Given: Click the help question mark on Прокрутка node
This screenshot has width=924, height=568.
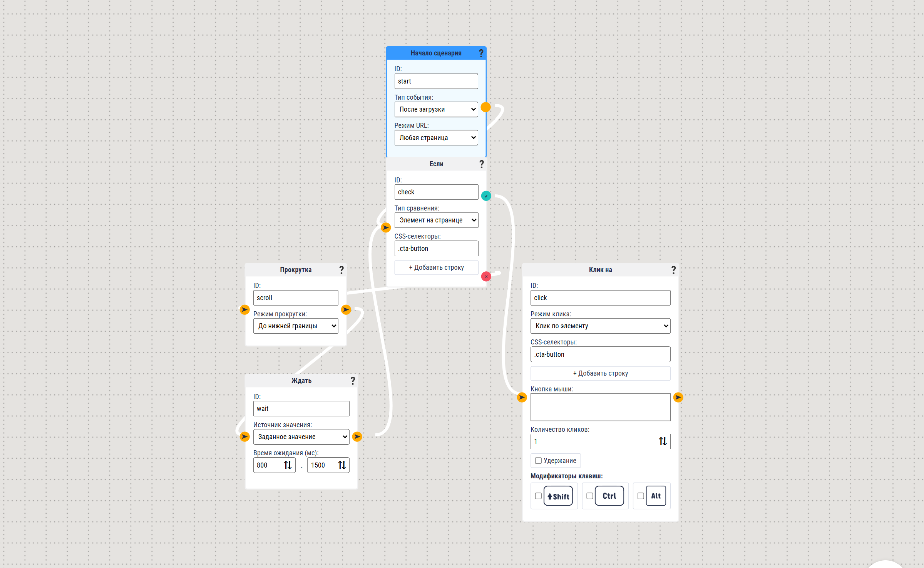Looking at the screenshot, I should pyautogui.click(x=341, y=270).
